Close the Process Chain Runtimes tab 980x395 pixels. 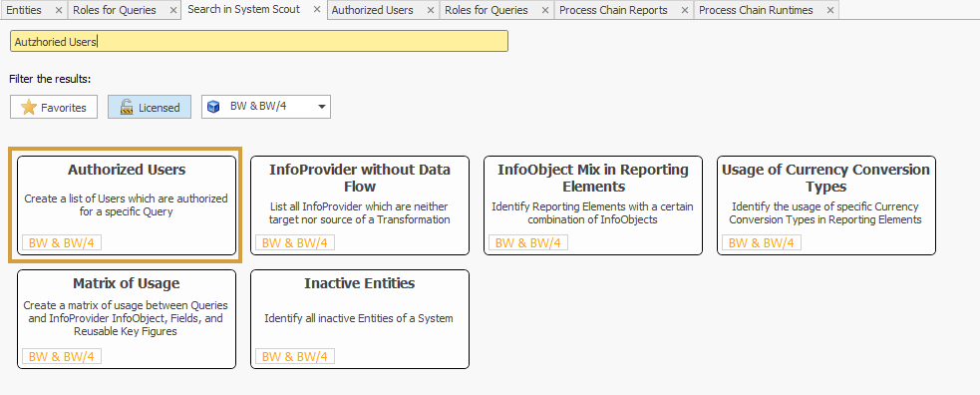pyautogui.click(x=830, y=10)
